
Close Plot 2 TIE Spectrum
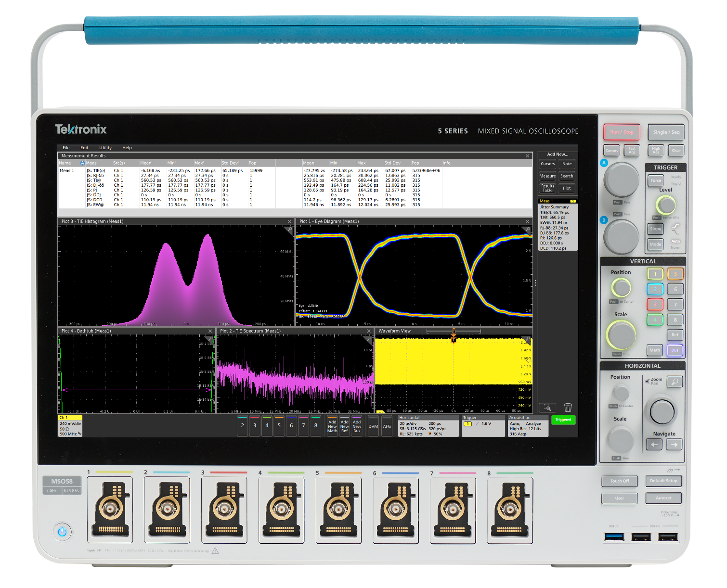[x=369, y=331]
